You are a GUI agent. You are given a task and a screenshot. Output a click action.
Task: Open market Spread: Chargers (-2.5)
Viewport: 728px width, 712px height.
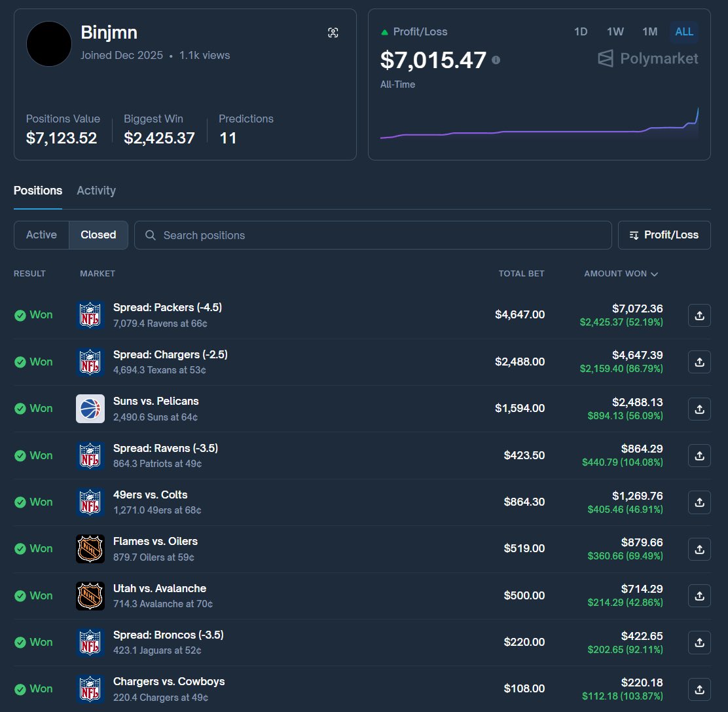coord(170,354)
